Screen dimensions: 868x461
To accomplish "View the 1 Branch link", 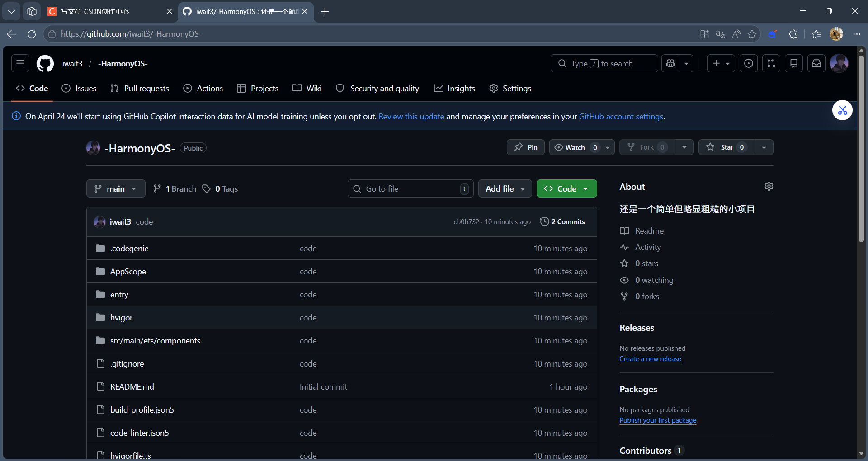I will click(175, 188).
